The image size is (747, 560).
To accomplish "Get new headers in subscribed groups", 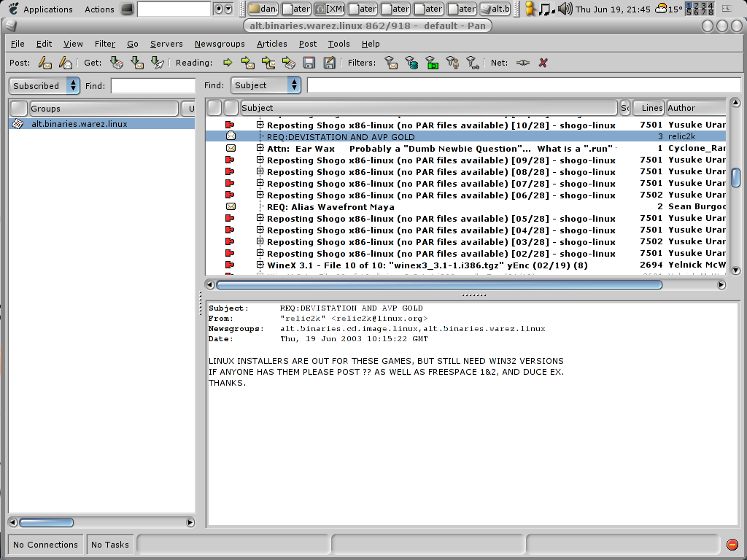I will (117, 63).
